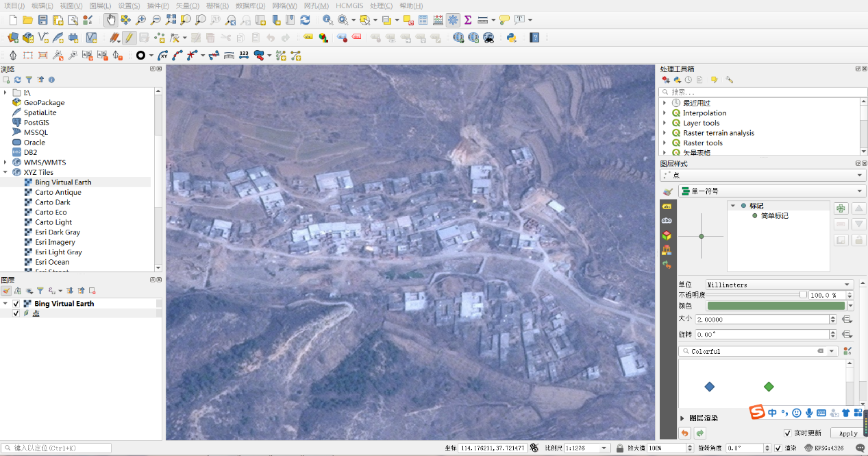Expand the 图层渲染 section
This screenshot has height=456, width=868.
[x=682, y=418]
